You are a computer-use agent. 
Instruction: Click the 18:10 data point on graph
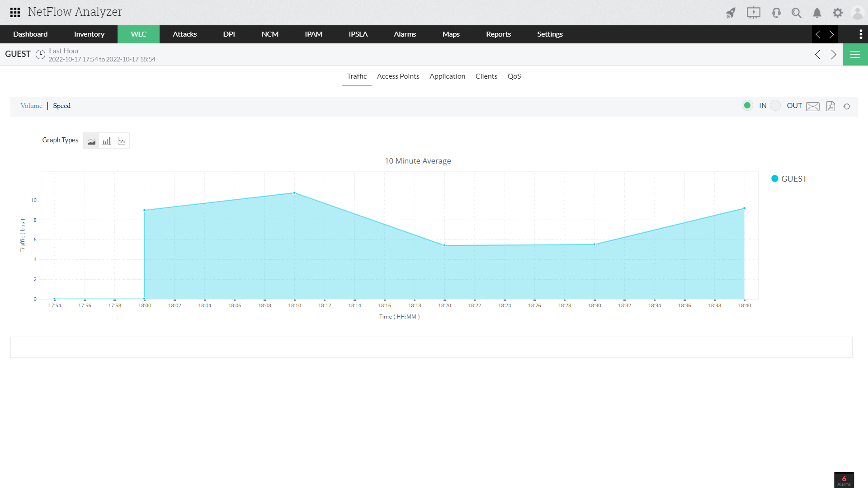click(294, 193)
